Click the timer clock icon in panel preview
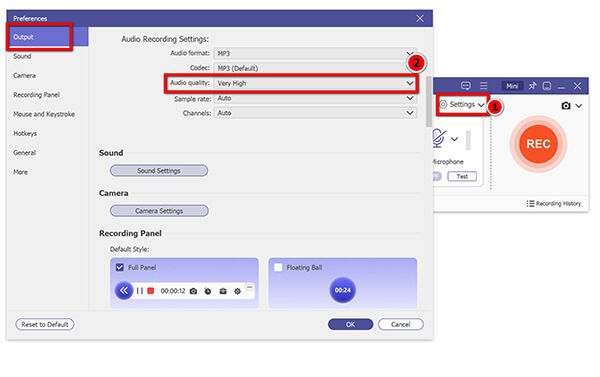600x377 pixels. click(x=208, y=291)
